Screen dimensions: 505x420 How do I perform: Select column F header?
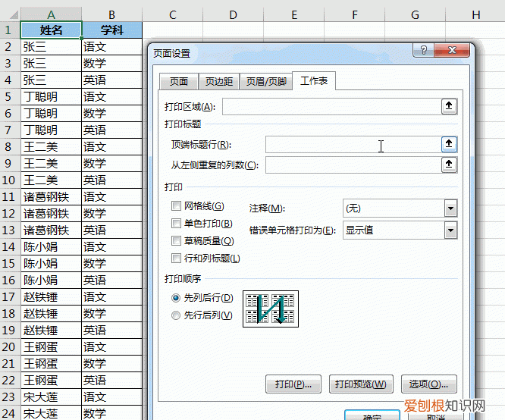click(x=355, y=15)
